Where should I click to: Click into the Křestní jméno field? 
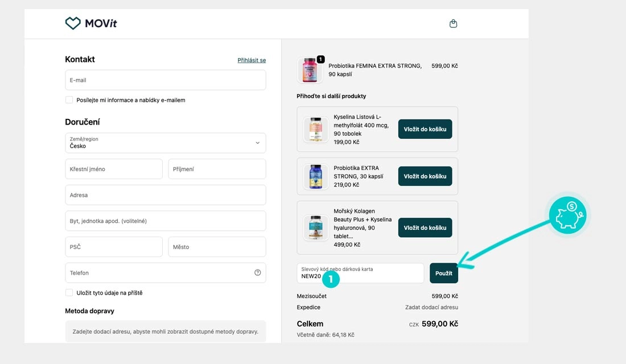click(x=114, y=169)
